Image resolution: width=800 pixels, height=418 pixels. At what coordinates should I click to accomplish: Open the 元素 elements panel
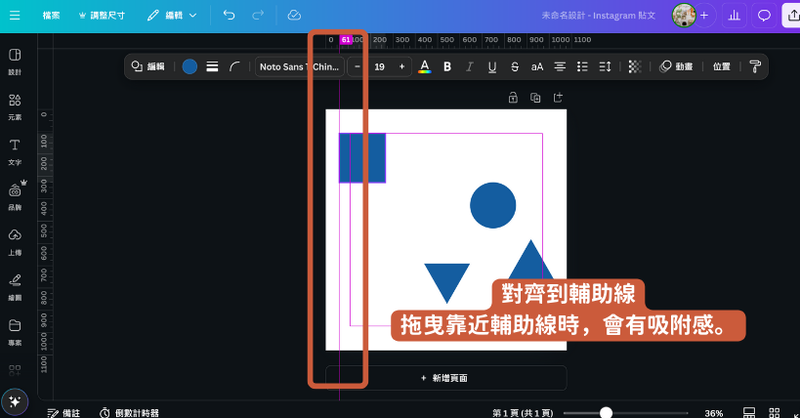[15, 106]
